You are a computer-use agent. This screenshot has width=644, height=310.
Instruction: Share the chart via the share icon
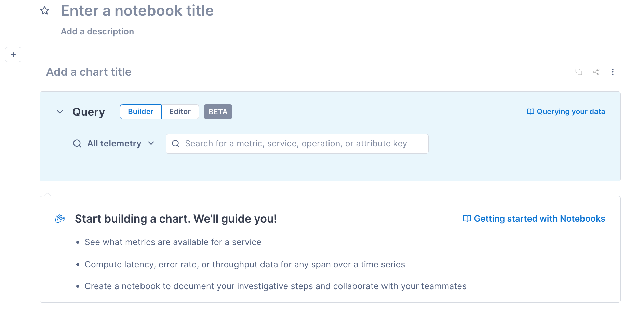[596, 72]
